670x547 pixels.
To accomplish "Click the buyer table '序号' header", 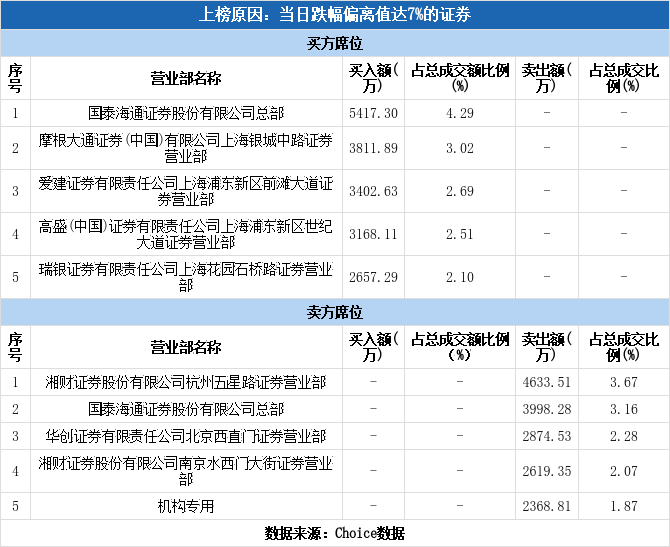I will point(15,78).
